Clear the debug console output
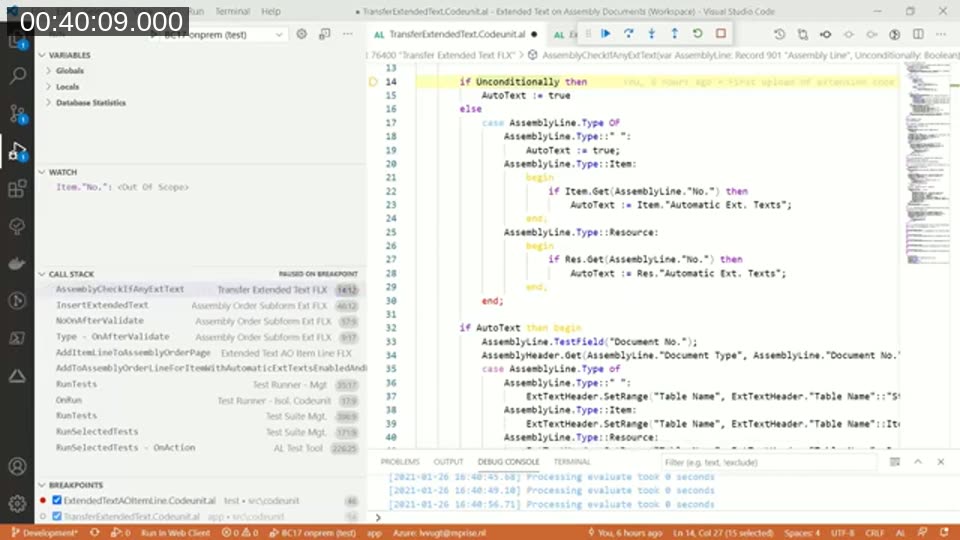Image resolution: width=960 pixels, height=540 pixels. point(894,462)
